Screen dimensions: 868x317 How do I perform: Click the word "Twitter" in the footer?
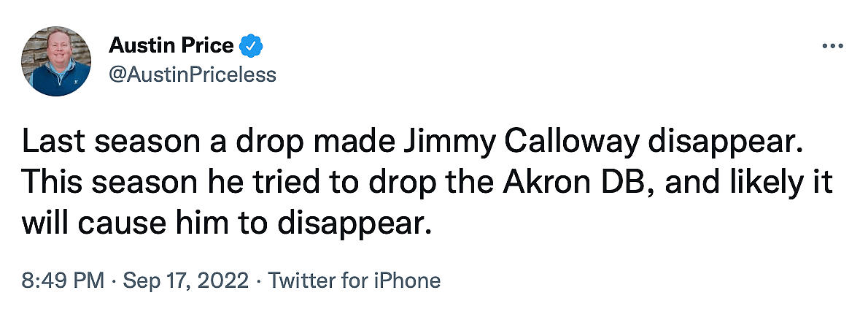(303, 280)
